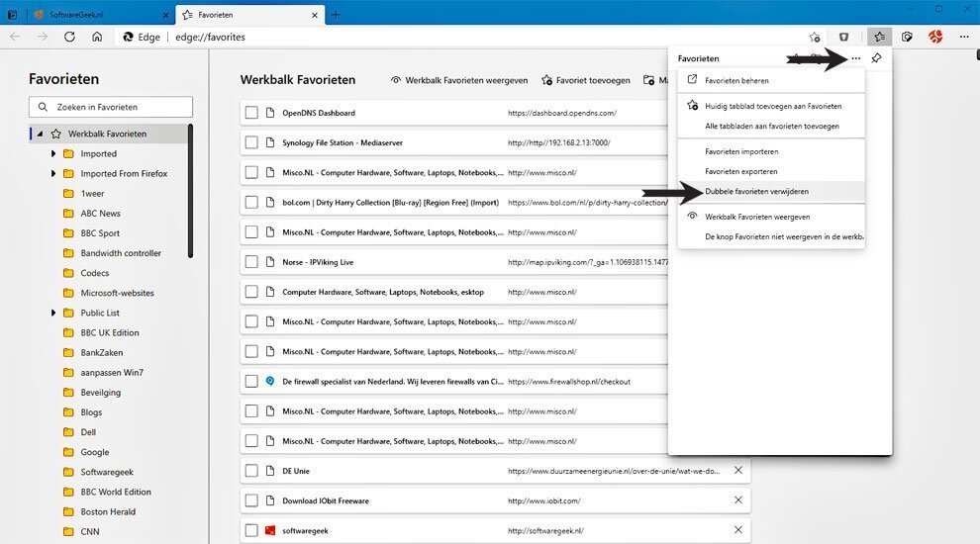Delete the softwaregeek favorite
Image resolution: width=980 pixels, height=544 pixels.
click(738, 530)
